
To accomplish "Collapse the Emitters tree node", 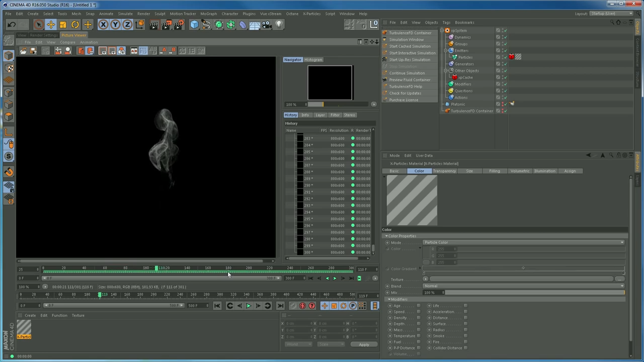I will pyautogui.click(x=446, y=51).
